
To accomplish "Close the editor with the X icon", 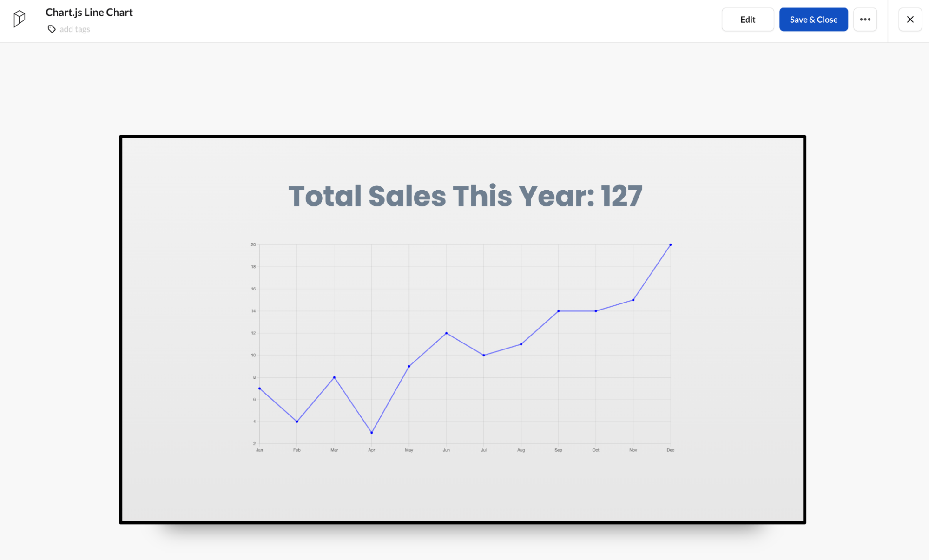I will pyautogui.click(x=910, y=20).
